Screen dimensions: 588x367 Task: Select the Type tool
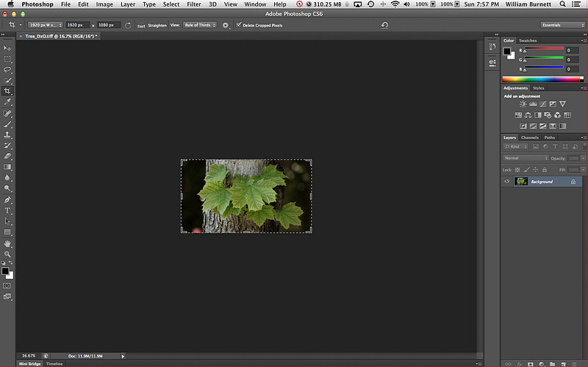click(x=7, y=210)
